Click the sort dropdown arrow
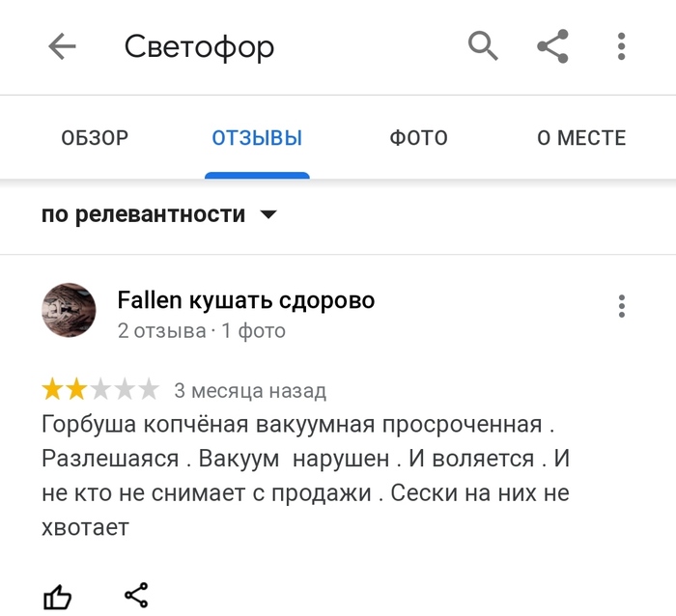This screenshot has width=676, height=616. click(268, 214)
